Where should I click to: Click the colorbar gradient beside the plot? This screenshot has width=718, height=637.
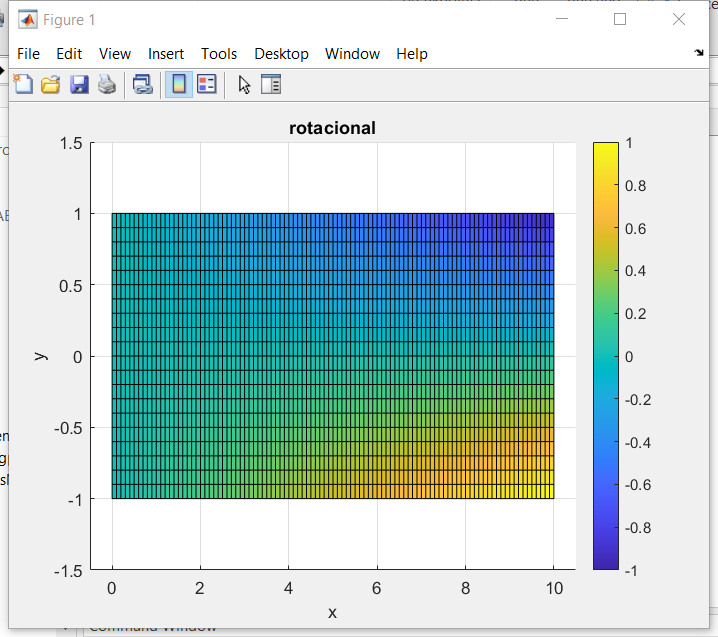[605, 356]
